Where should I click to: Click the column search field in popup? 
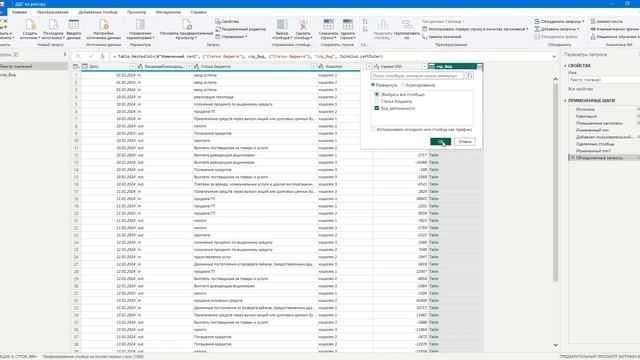pyautogui.click(x=418, y=76)
